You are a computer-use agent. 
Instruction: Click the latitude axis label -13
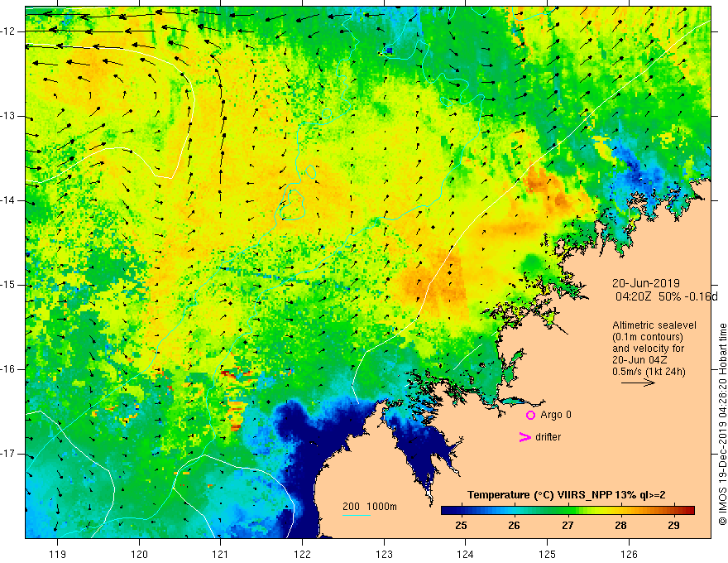click(x=8, y=116)
